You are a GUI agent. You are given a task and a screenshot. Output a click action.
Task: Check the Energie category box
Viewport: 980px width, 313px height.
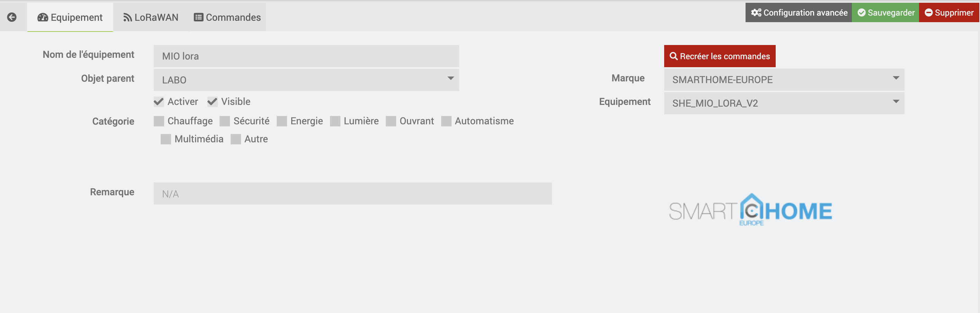click(282, 121)
